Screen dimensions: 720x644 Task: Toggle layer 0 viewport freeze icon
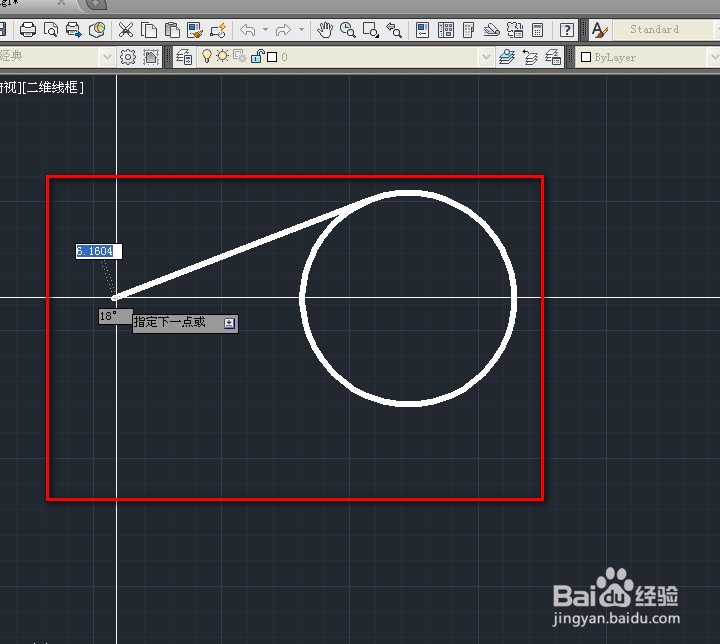[x=240, y=56]
